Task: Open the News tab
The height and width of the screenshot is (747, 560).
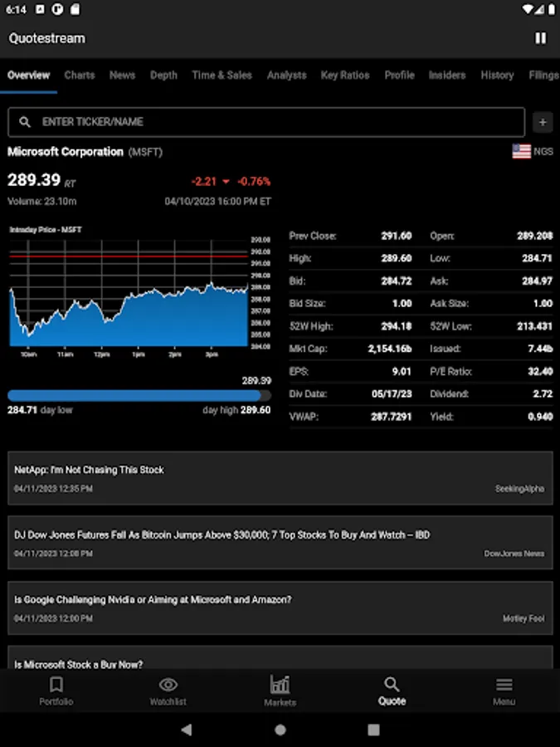Action: coord(123,75)
